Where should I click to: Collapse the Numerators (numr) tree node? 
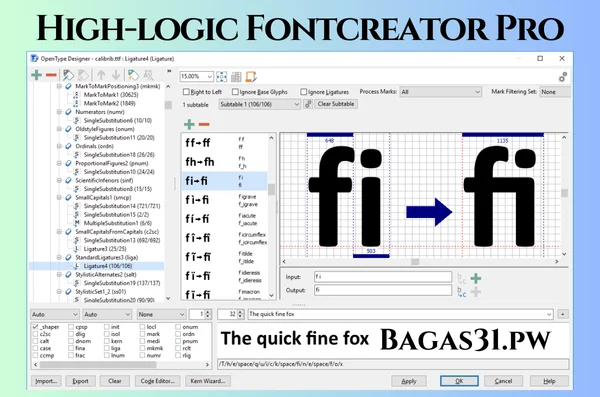pyautogui.click(x=59, y=112)
